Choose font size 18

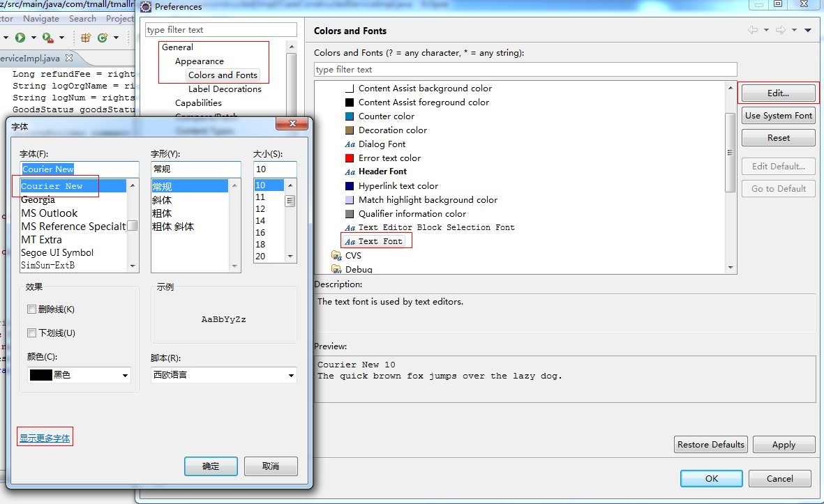tap(260, 244)
